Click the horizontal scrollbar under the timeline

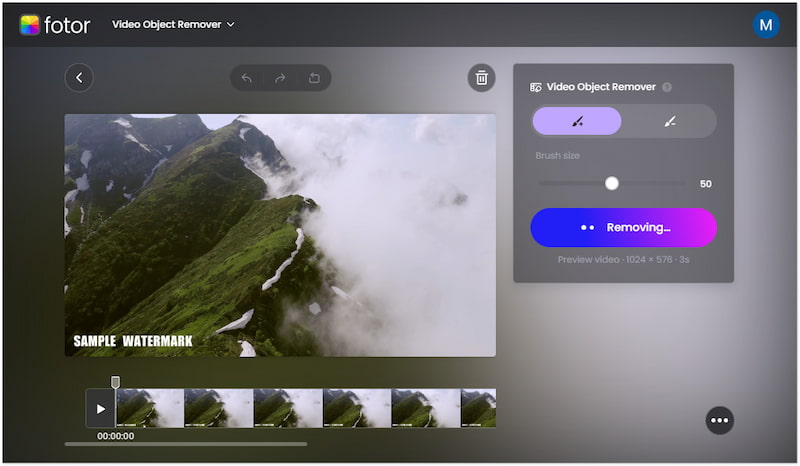point(186,444)
